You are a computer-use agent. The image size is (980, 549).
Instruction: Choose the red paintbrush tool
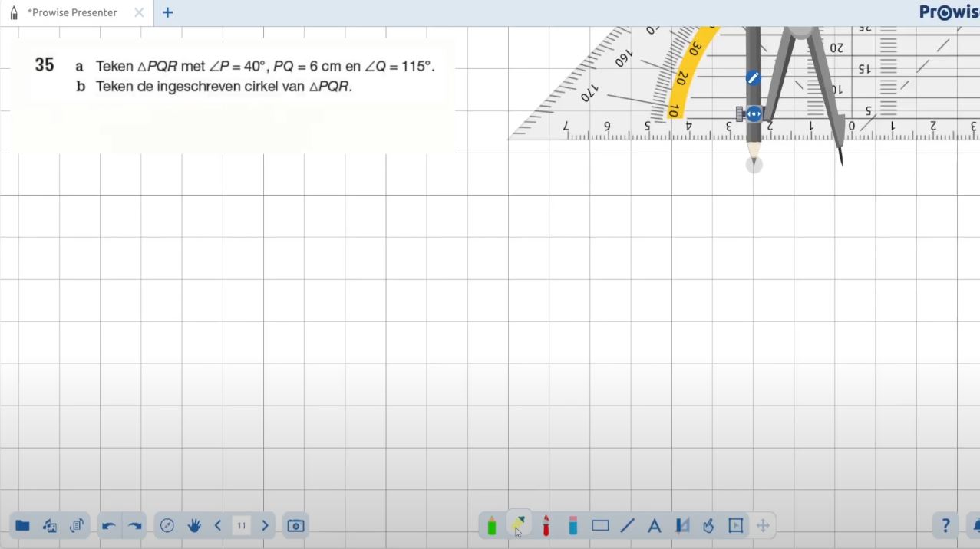click(546, 526)
